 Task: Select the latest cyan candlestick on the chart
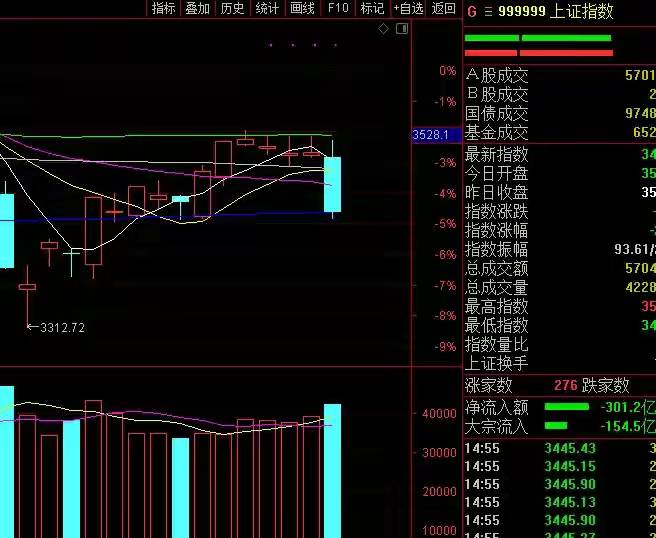[x=333, y=184]
